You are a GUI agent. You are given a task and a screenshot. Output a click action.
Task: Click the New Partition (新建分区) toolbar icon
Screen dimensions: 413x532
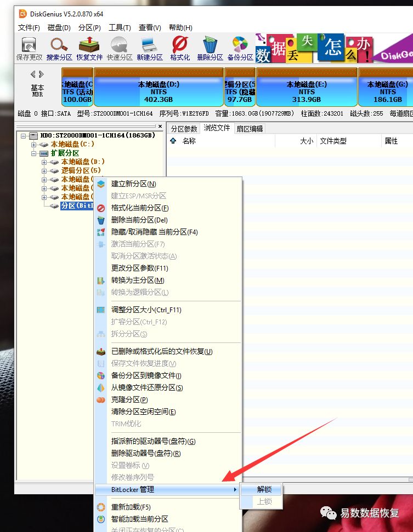click(x=150, y=49)
